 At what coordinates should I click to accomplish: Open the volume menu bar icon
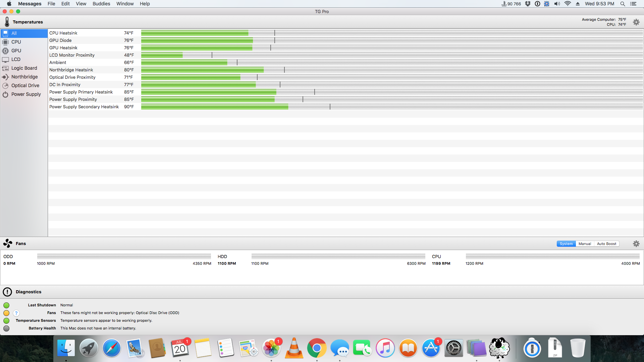[557, 4]
